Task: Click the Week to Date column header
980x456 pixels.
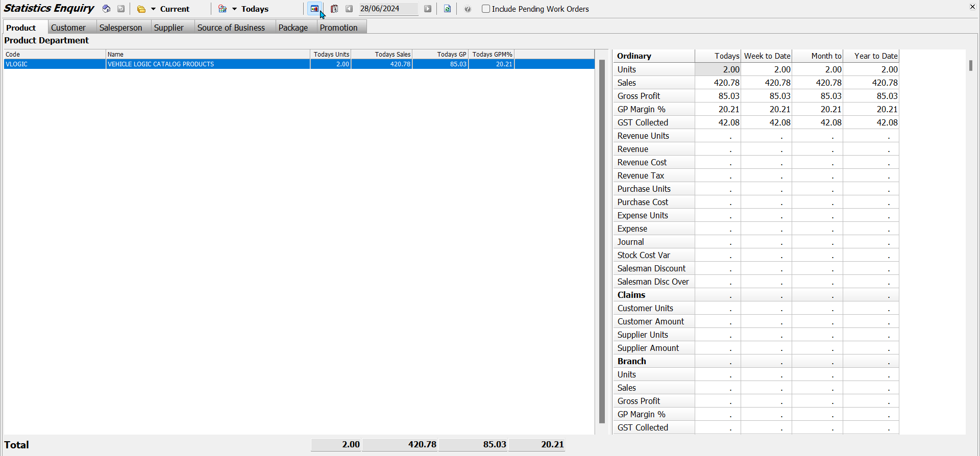Action: (x=767, y=56)
